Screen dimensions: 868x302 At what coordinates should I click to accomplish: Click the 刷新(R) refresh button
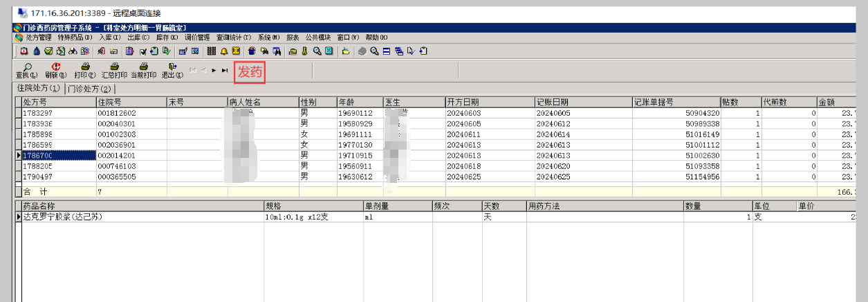click(55, 71)
